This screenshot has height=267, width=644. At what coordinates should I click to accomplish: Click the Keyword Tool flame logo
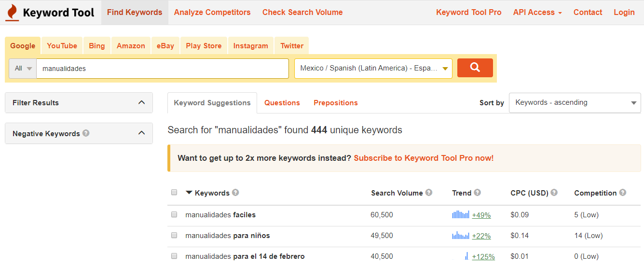tap(12, 13)
